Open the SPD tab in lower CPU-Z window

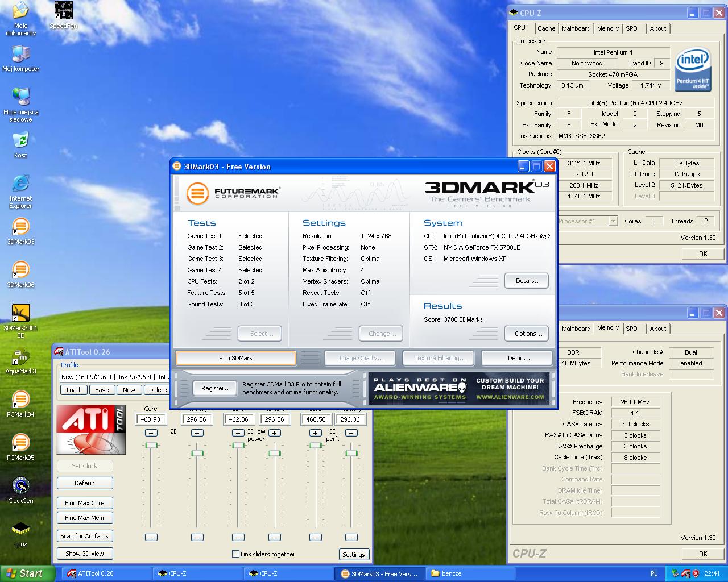point(631,329)
